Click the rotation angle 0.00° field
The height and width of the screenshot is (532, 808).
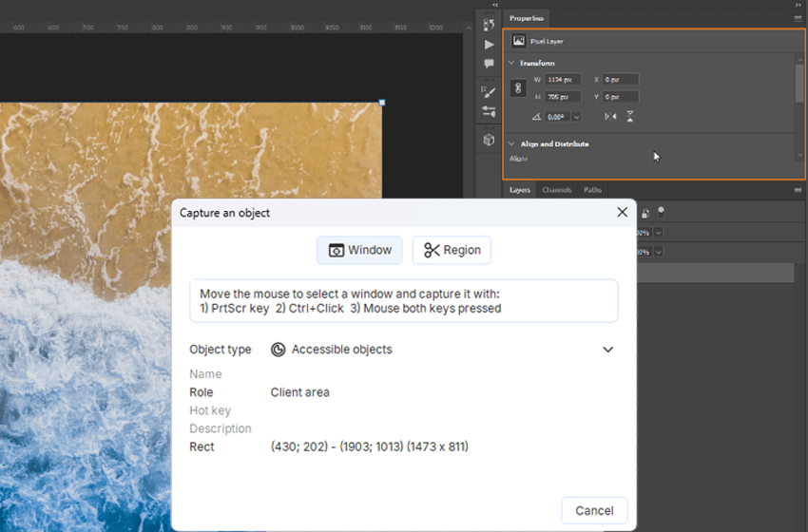pos(558,117)
